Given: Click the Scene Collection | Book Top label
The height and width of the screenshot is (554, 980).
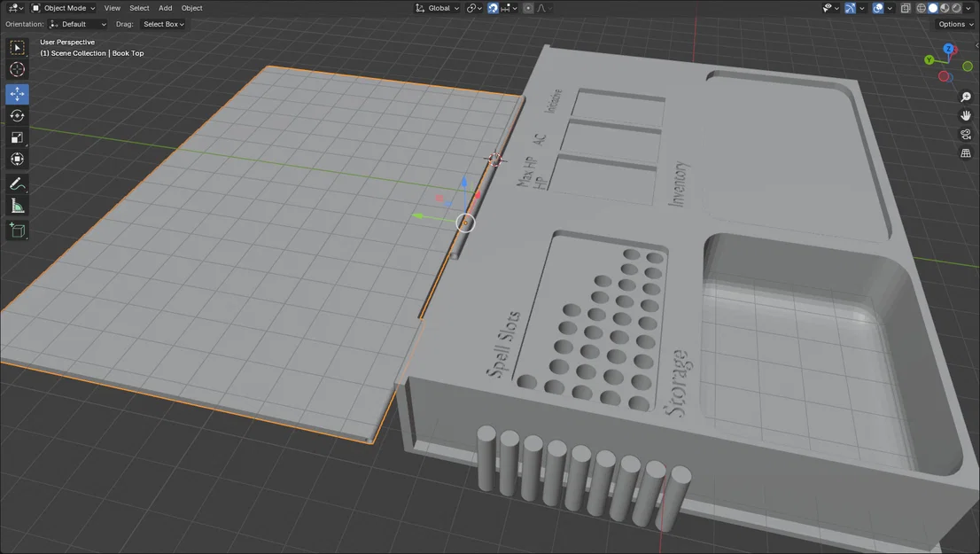Looking at the screenshot, I should pos(92,53).
